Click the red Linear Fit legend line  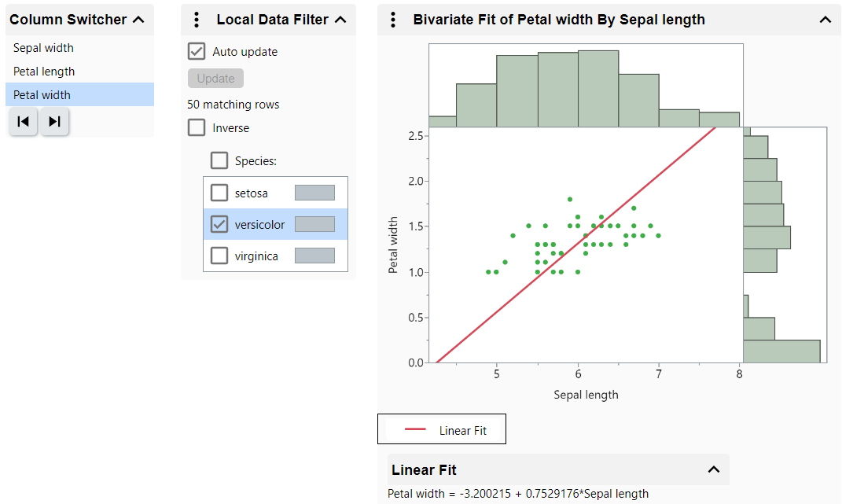pyautogui.click(x=416, y=430)
